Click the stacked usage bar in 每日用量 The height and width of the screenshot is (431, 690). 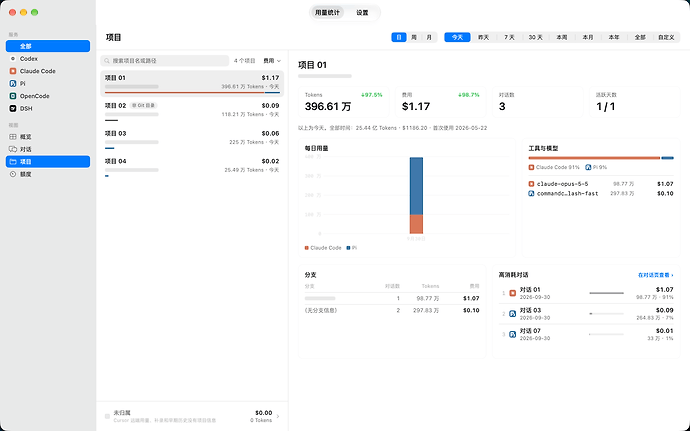point(416,195)
